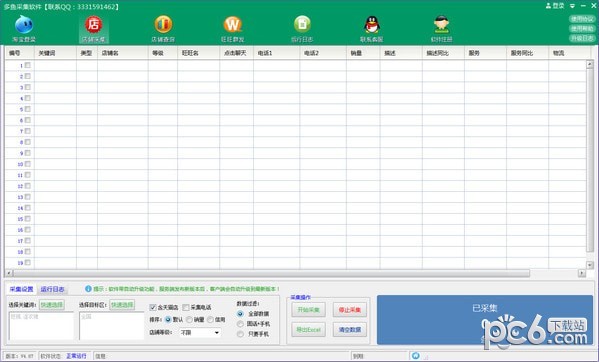Viewport: 599px width, 362px height.
Task: Click the table's vertical scrollbar up arrow
Action: 590,65
